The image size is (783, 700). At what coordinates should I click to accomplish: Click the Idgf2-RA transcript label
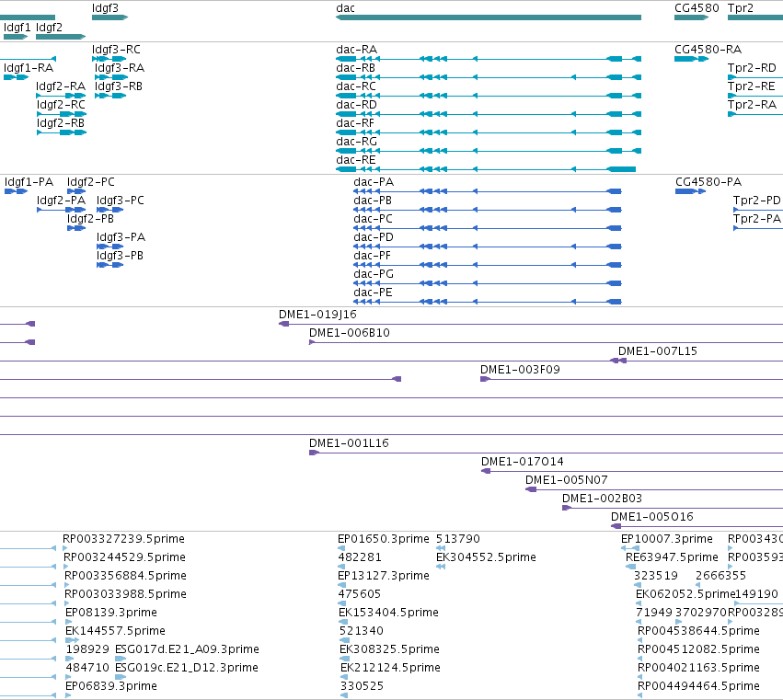(x=61, y=86)
